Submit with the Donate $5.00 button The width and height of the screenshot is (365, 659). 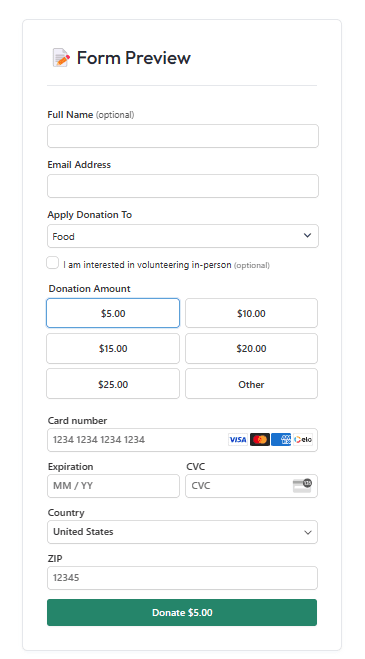coord(182,612)
